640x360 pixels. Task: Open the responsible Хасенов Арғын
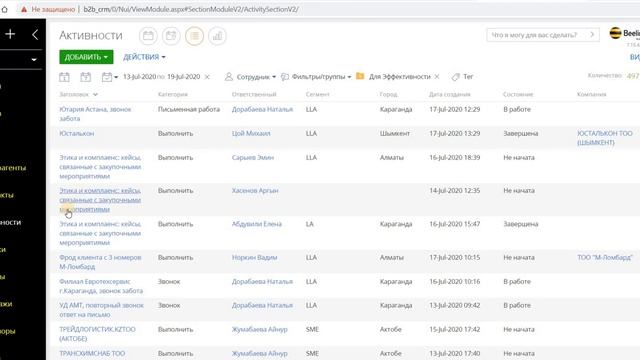(x=255, y=191)
